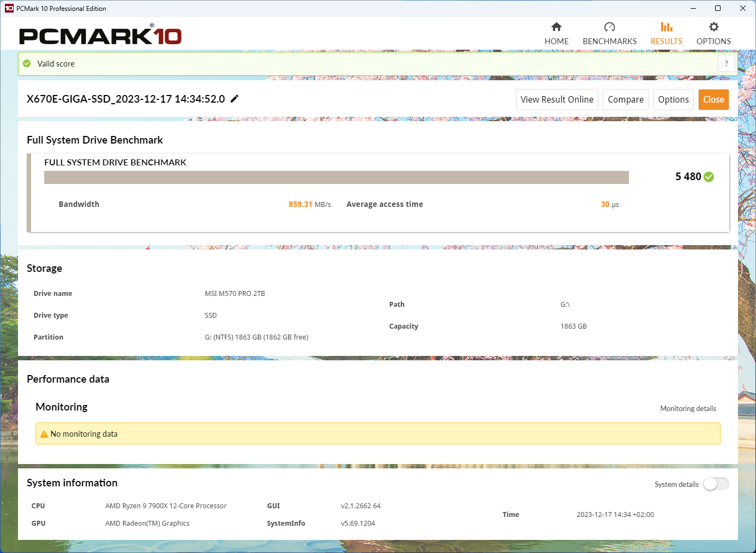Switch to the RESULTS tab
The image size is (756, 553).
click(667, 34)
